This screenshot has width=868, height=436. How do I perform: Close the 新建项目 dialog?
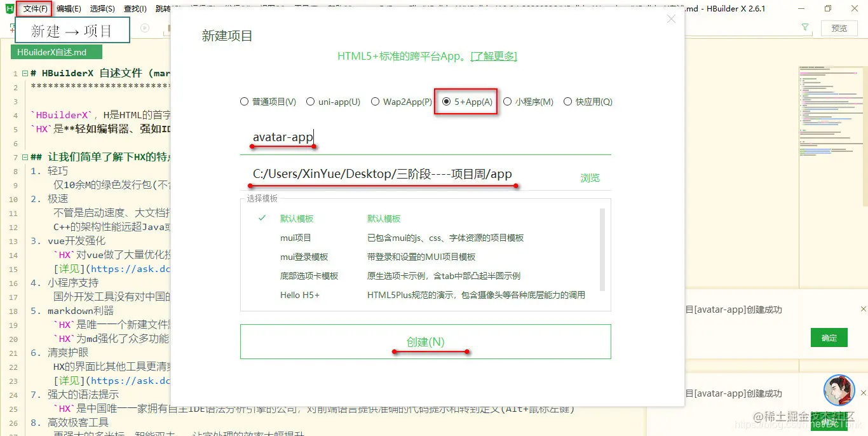[671, 19]
